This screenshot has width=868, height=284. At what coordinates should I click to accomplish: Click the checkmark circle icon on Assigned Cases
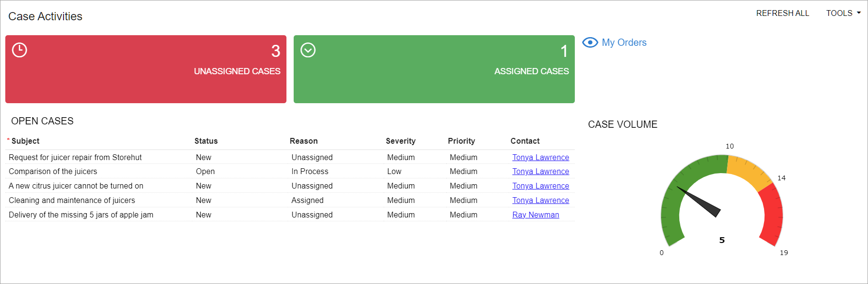pos(308,50)
